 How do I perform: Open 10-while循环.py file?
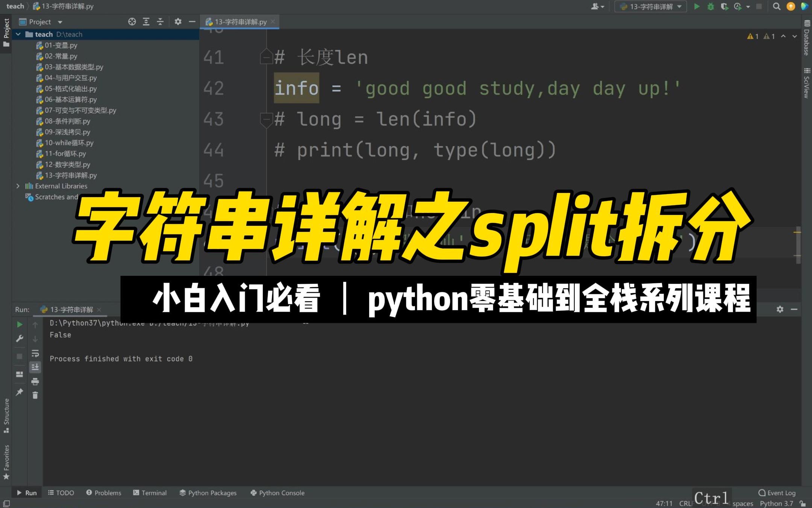[x=65, y=143]
